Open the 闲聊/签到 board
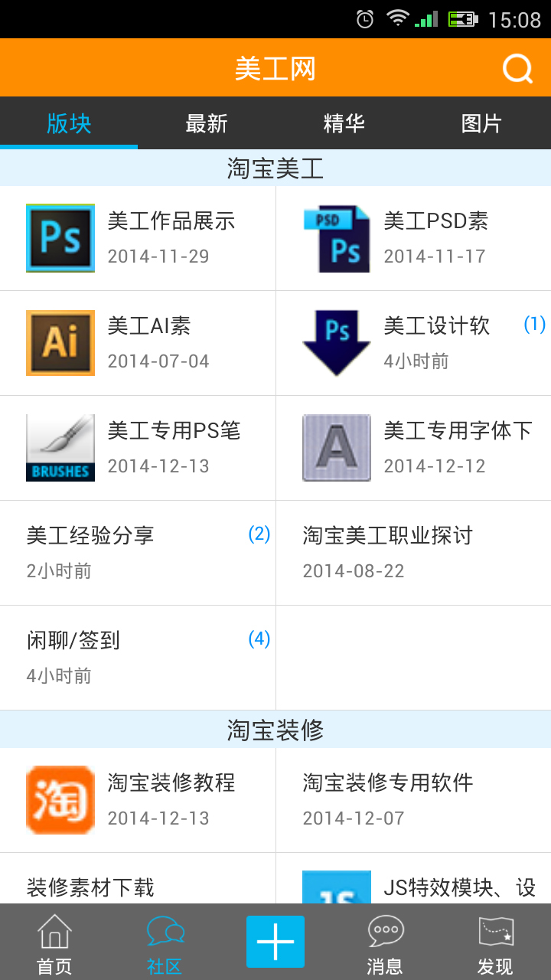Viewport: 551px width, 980px height. [x=138, y=658]
